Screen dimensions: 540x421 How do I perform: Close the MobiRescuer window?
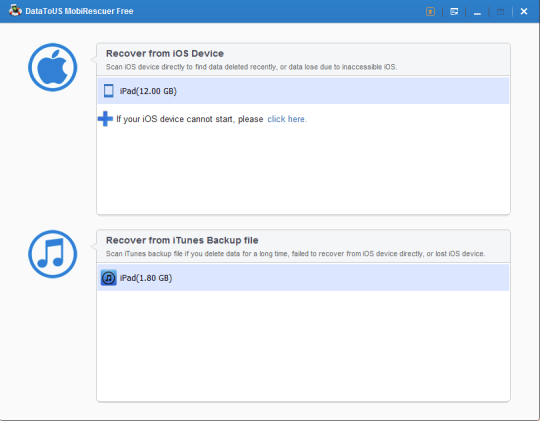click(524, 12)
